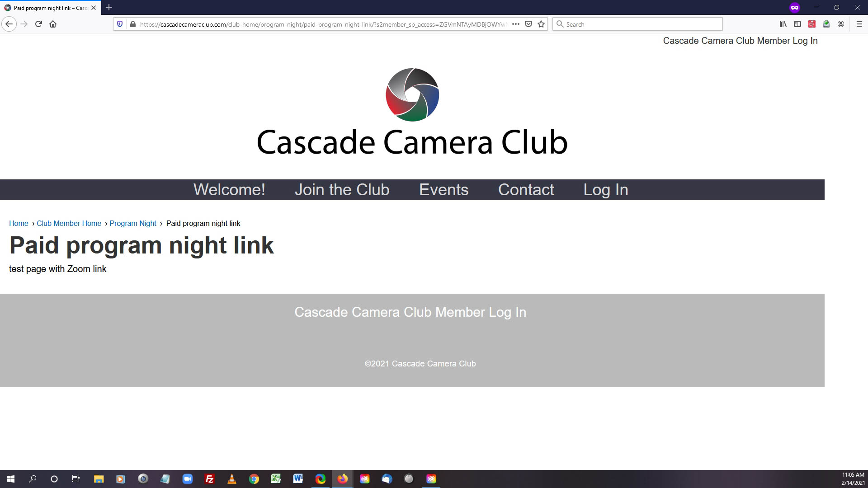This screenshot has height=488, width=868.
Task: Open Firefox hamburger application menu
Action: tap(859, 24)
